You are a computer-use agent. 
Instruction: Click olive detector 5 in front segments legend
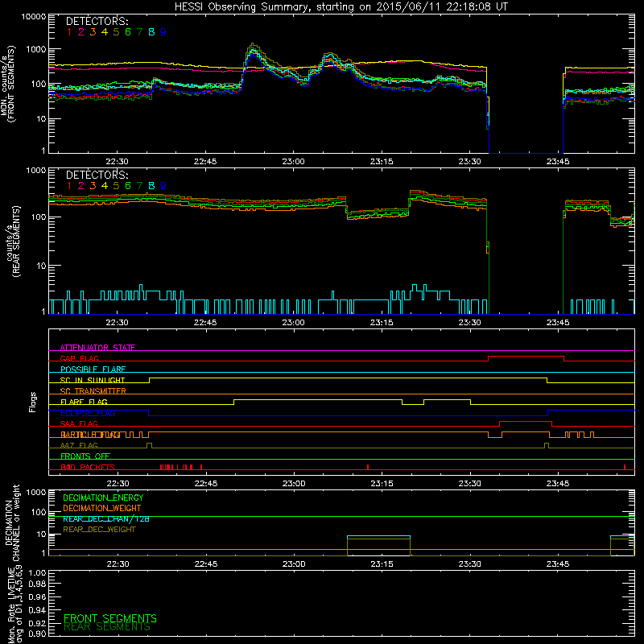click(x=116, y=32)
